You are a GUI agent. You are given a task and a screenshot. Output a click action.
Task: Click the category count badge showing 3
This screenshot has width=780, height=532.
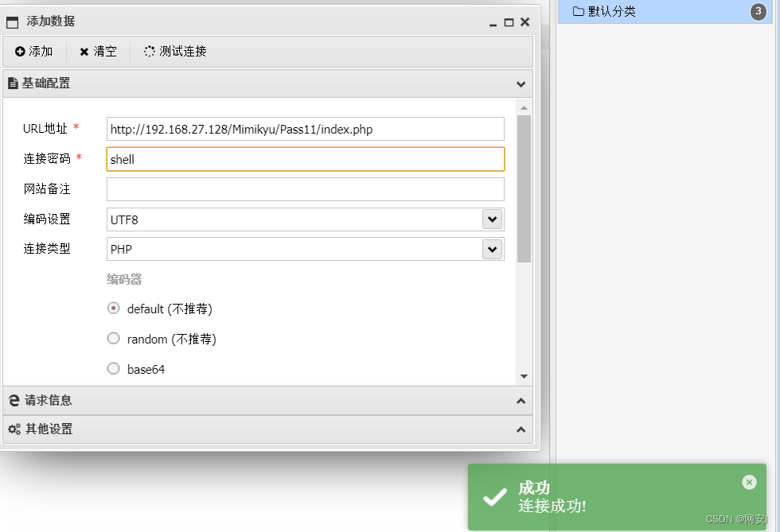click(x=757, y=11)
